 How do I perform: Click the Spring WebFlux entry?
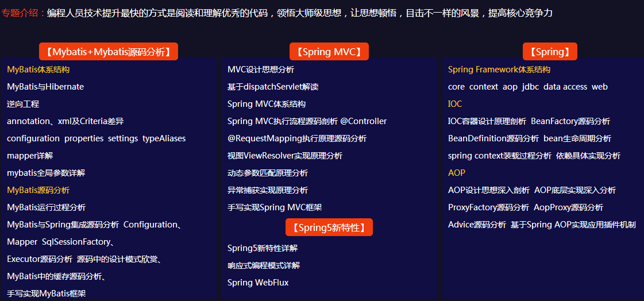(x=258, y=283)
